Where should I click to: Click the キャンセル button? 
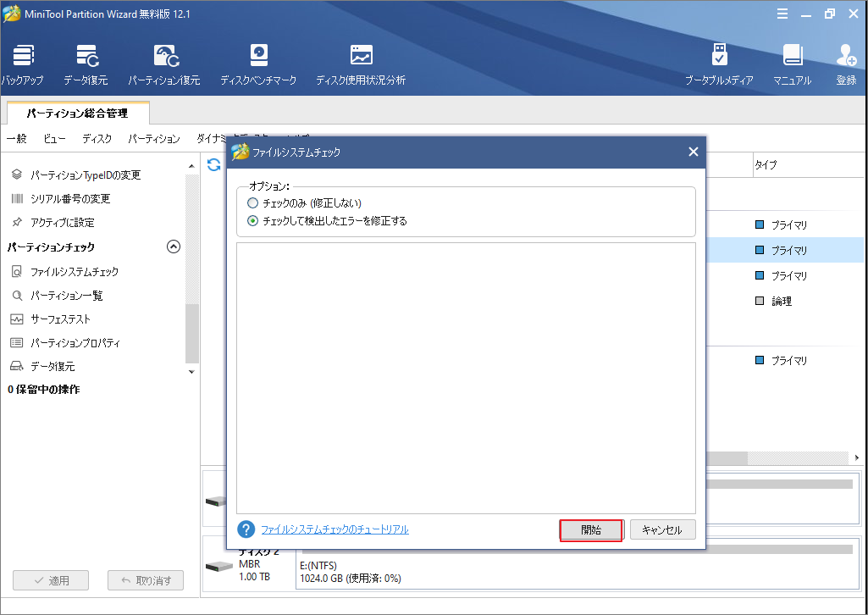click(662, 529)
